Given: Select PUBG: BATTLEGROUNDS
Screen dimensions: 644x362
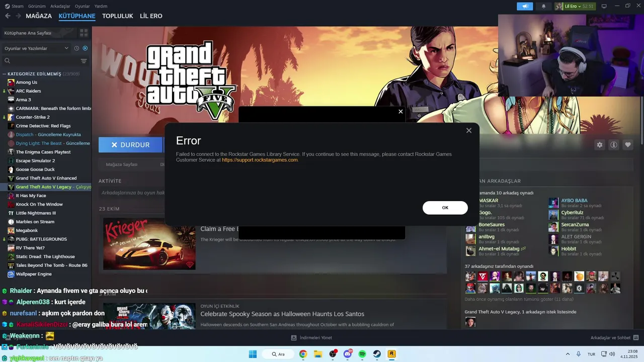Looking at the screenshot, I should pyautogui.click(x=41, y=239).
